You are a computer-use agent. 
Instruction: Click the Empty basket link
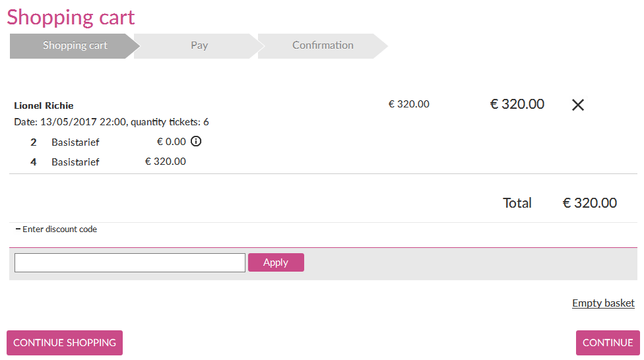603,303
